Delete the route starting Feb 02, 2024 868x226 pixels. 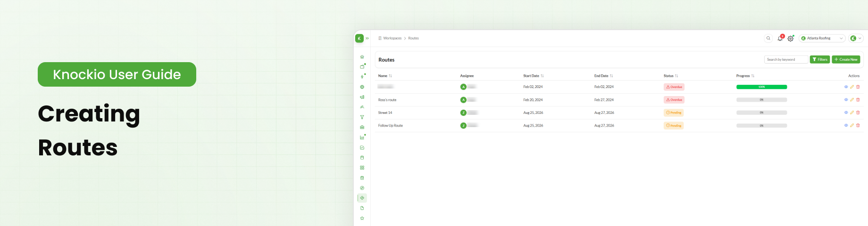tap(858, 87)
